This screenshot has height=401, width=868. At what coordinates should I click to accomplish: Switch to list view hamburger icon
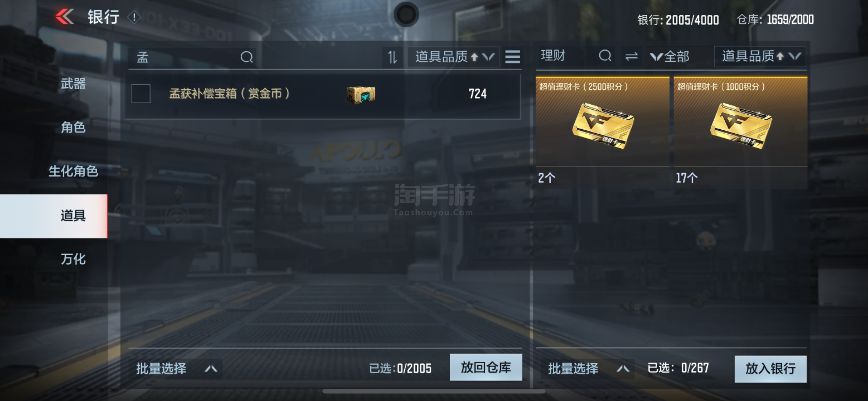click(x=512, y=57)
